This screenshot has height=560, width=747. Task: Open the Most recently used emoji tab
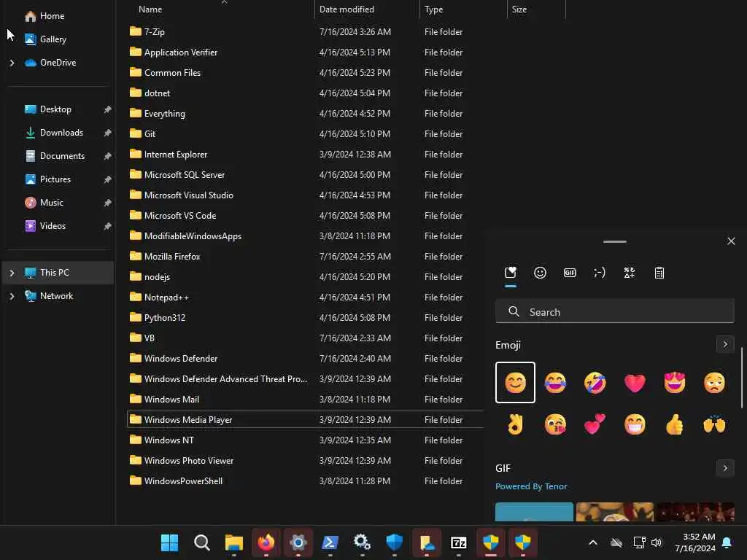pos(510,273)
